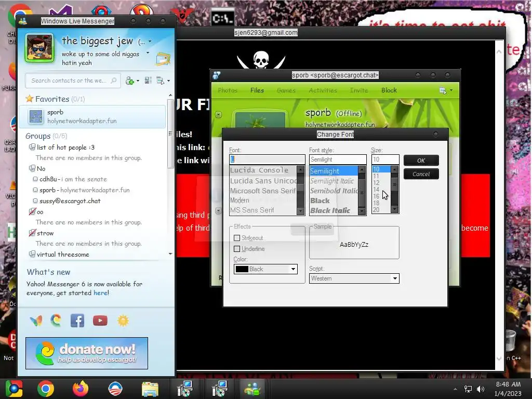The width and height of the screenshot is (532, 399).
Task: Select 'Black Italic' font style
Action: (334, 210)
